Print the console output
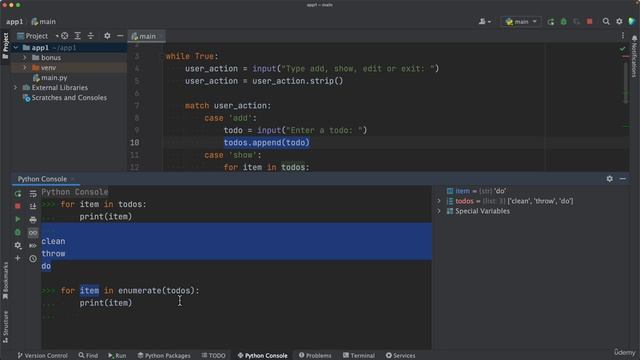 tap(33, 219)
